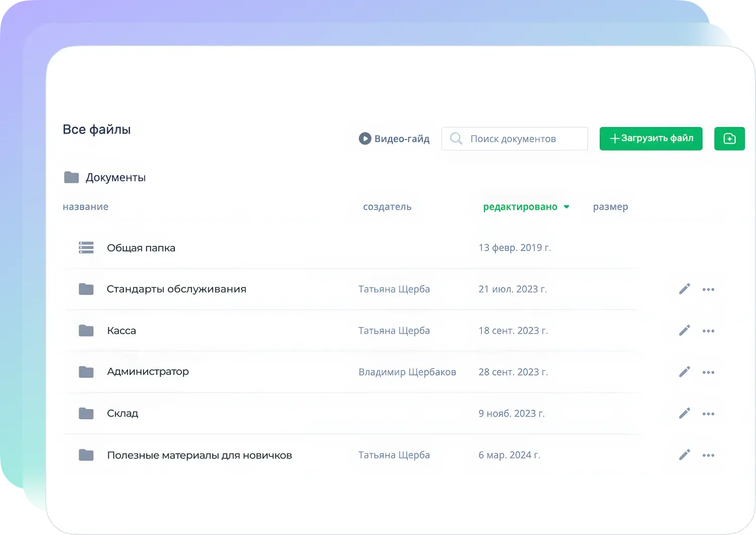The image size is (756, 535).
Task: Click the search magnifier icon
Action: [x=456, y=139]
